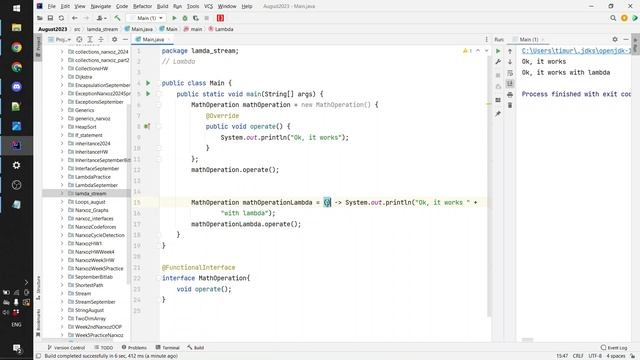Open the VCS menu
The width and height of the screenshot is (640, 360).
pyautogui.click(x=209, y=6)
